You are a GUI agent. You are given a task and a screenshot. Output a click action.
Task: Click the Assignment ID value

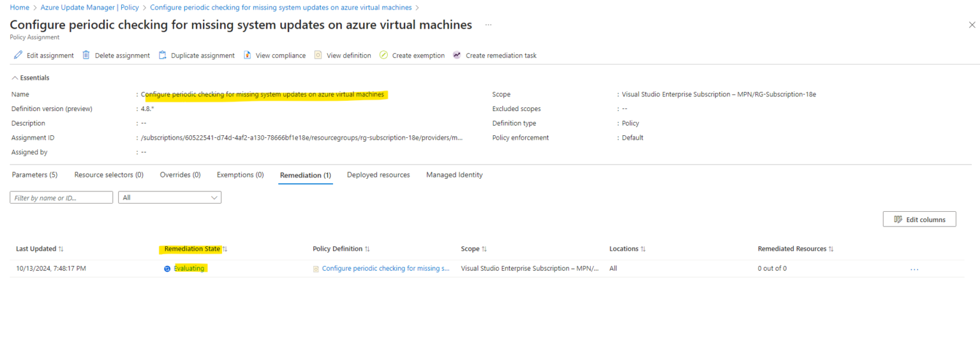pos(302,138)
